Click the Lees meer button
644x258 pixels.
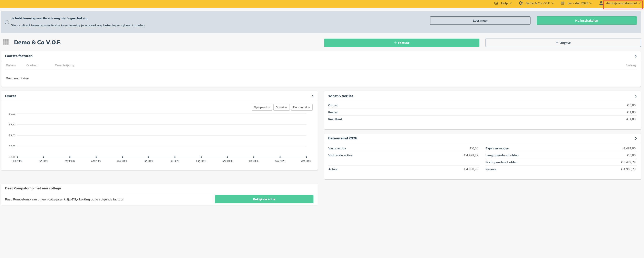(480, 20)
